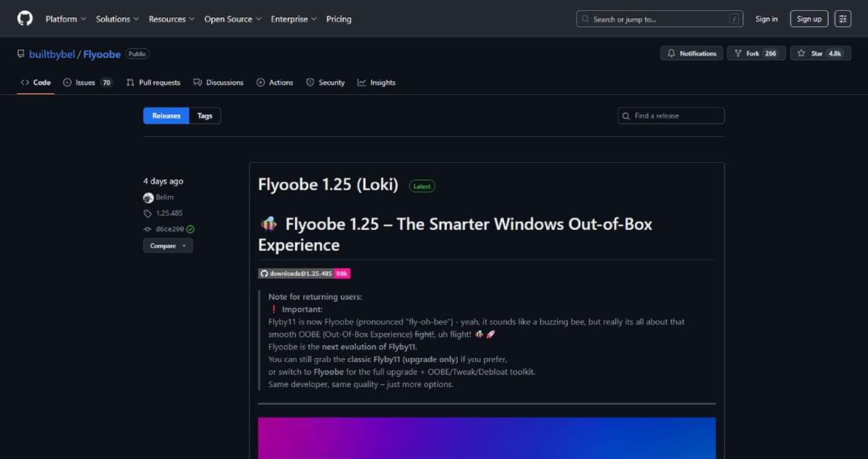Open the Solutions dropdown menu
This screenshot has height=459, width=868.
117,19
